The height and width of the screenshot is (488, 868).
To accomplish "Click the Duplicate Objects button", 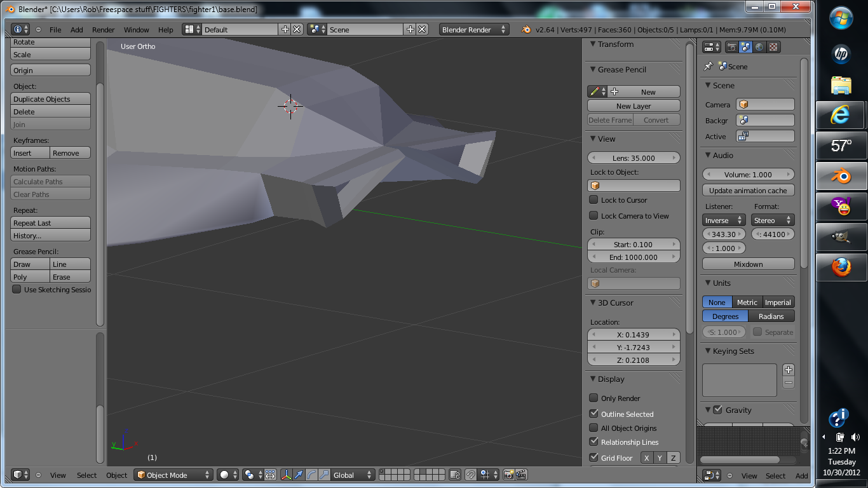I will (x=51, y=98).
